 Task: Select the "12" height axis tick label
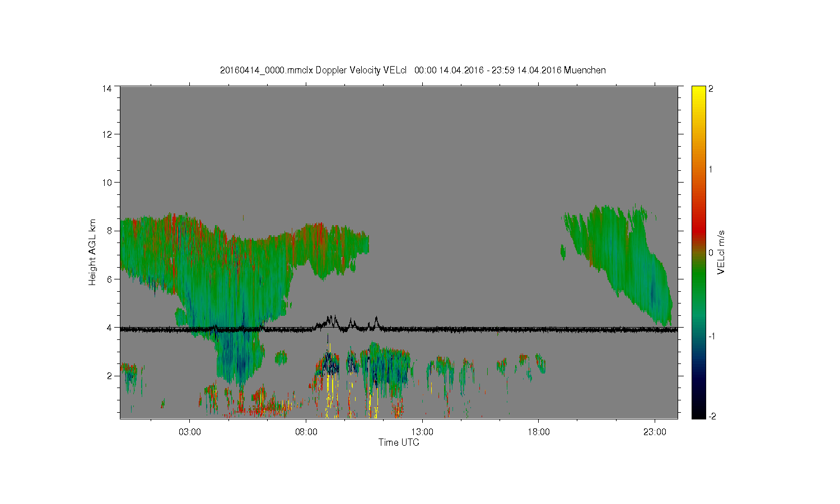pos(106,134)
